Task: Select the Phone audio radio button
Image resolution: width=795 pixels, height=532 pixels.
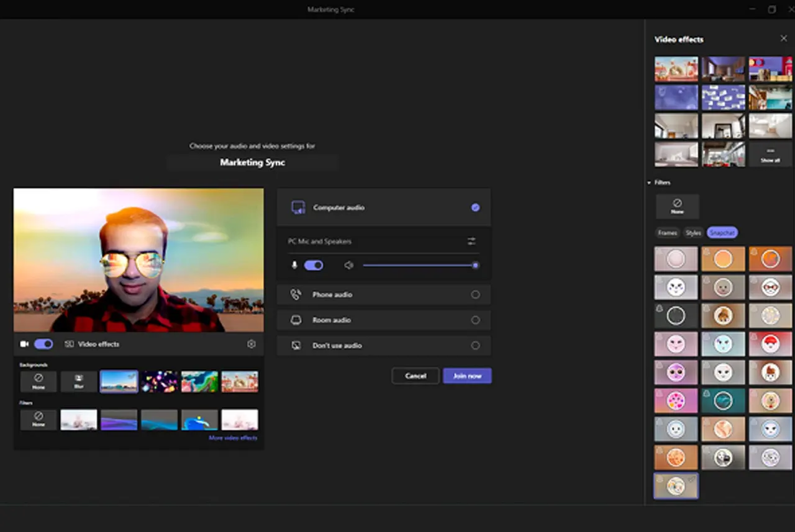Action: point(475,295)
